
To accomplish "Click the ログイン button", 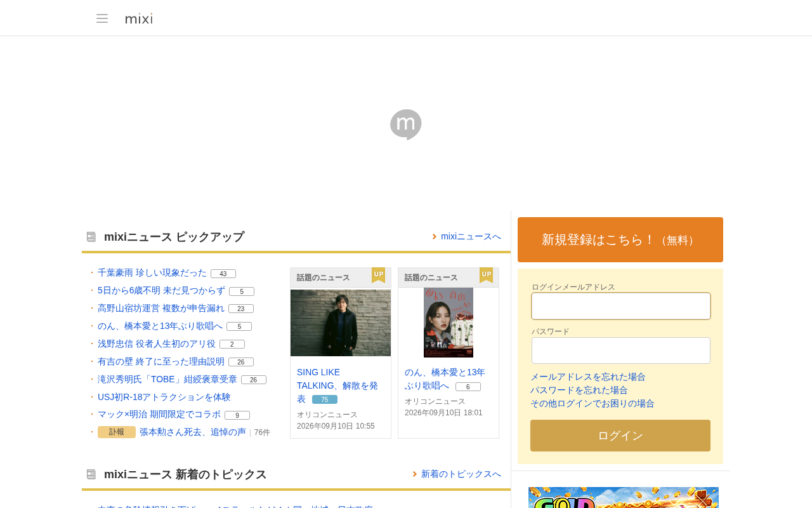I will pos(620,436).
